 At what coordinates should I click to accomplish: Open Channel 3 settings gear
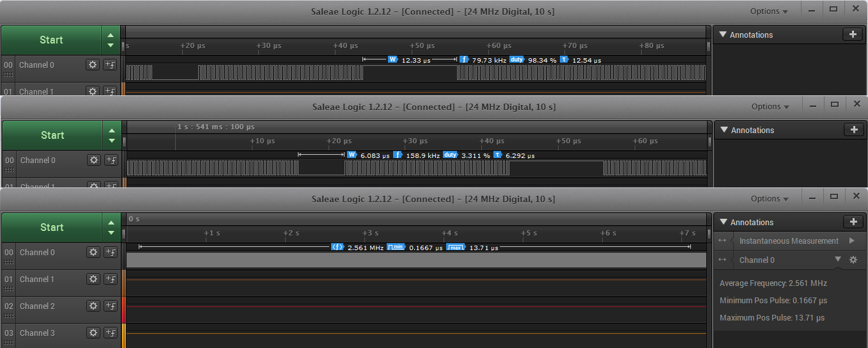tap(93, 333)
